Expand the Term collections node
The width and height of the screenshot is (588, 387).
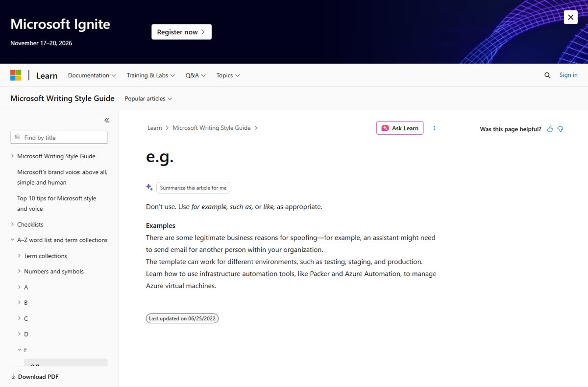point(19,256)
